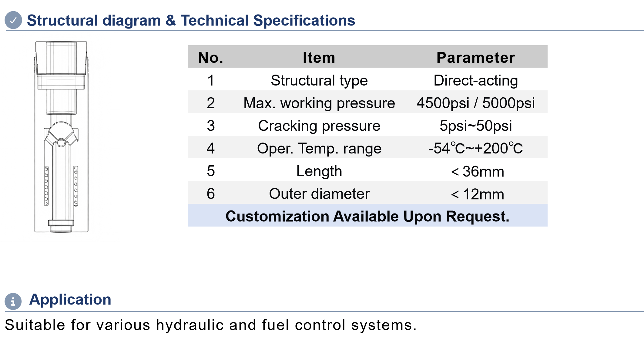Select the Outer diameter item cell

point(319,193)
